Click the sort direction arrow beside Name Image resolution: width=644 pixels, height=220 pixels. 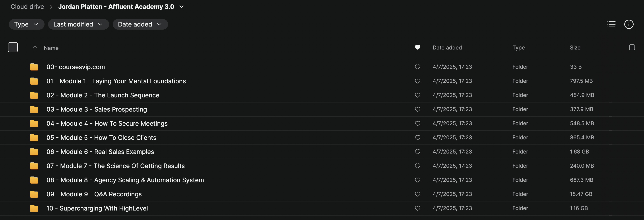pyautogui.click(x=35, y=48)
